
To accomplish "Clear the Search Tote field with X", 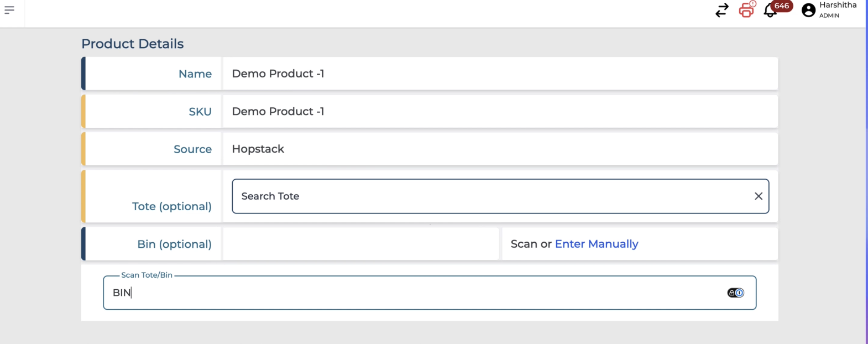I will (x=759, y=196).
